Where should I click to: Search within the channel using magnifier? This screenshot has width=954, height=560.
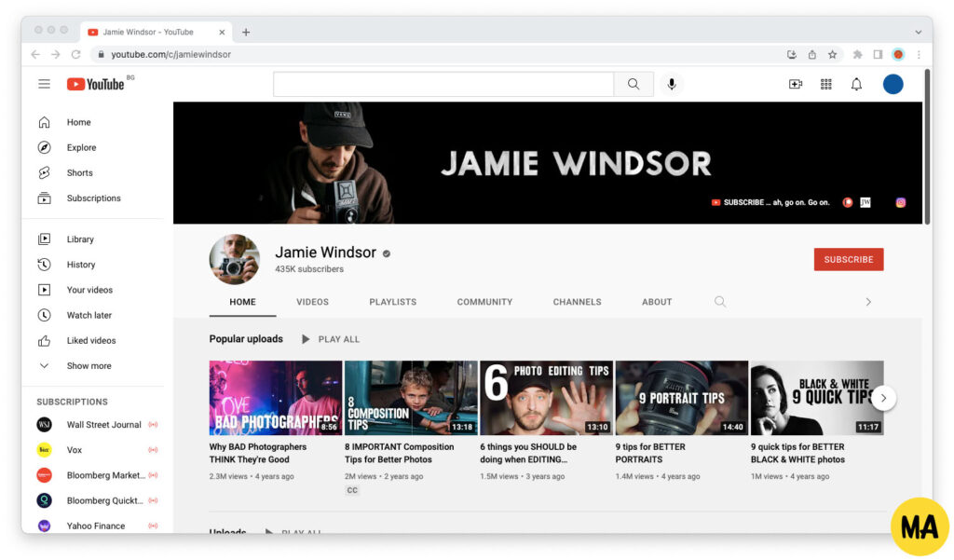pos(720,301)
